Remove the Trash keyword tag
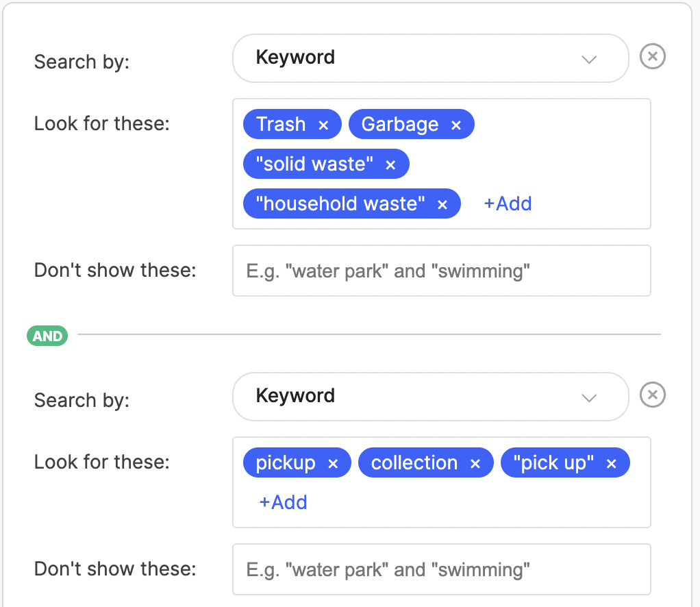The width and height of the screenshot is (700, 607). [x=323, y=125]
